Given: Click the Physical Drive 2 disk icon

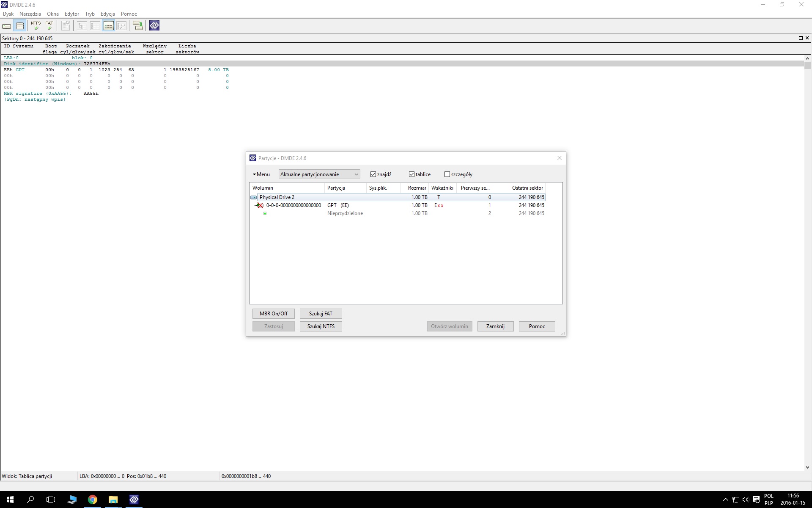Looking at the screenshot, I should click(x=254, y=197).
